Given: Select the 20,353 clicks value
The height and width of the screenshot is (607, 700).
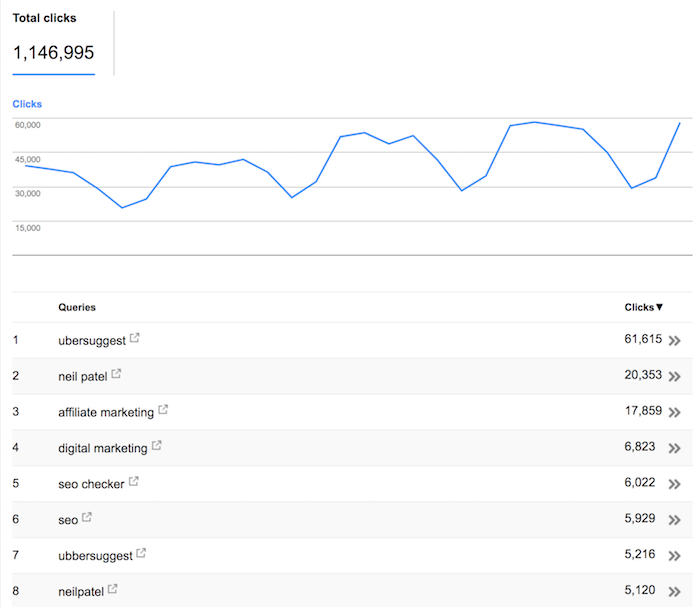Looking at the screenshot, I should [x=643, y=374].
